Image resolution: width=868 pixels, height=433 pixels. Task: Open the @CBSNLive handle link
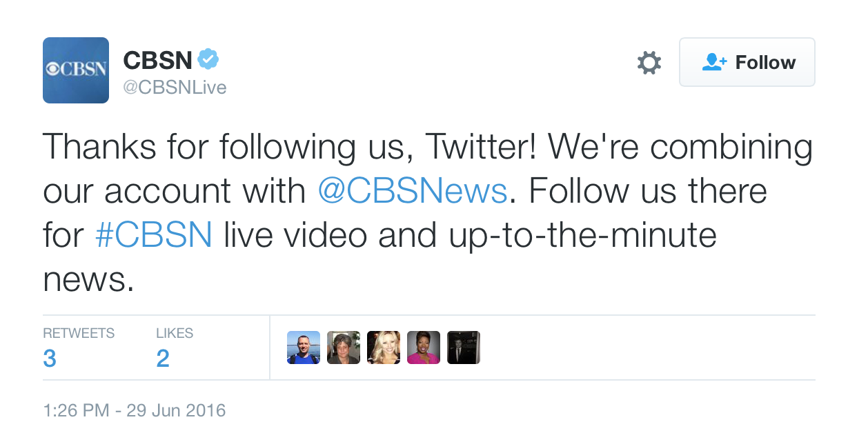pyautogui.click(x=175, y=88)
